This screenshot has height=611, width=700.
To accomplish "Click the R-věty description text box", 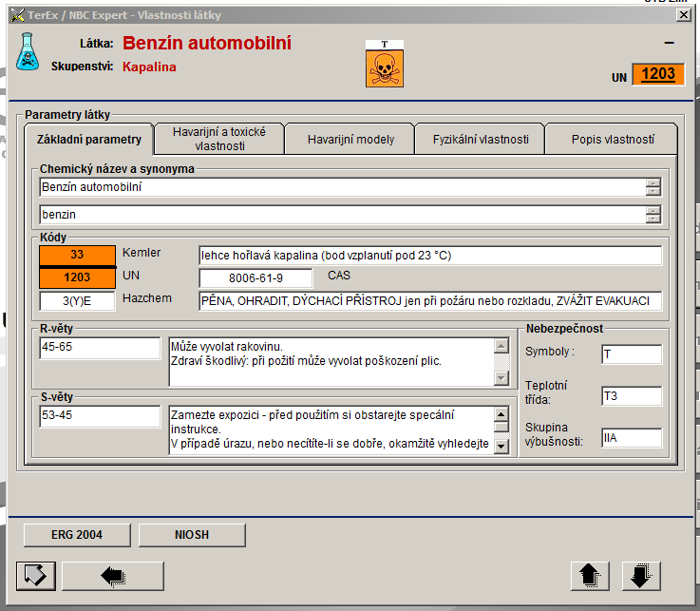I will (331, 361).
